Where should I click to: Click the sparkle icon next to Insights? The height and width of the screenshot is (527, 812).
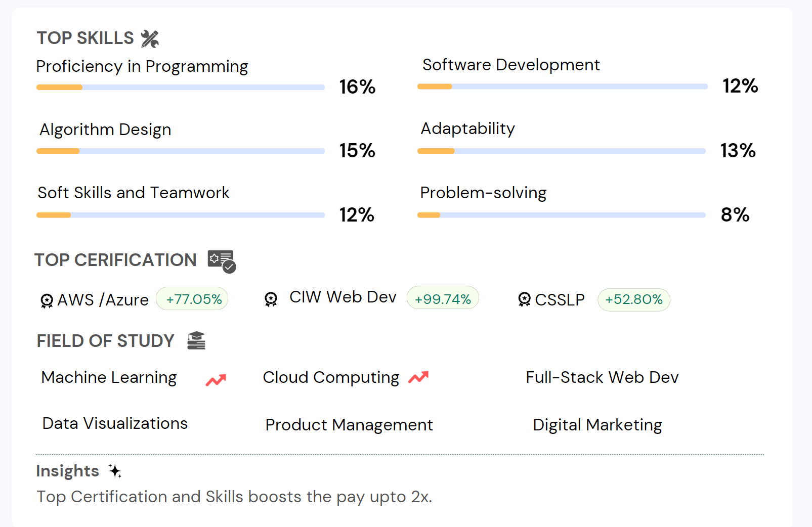[x=115, y=471]
